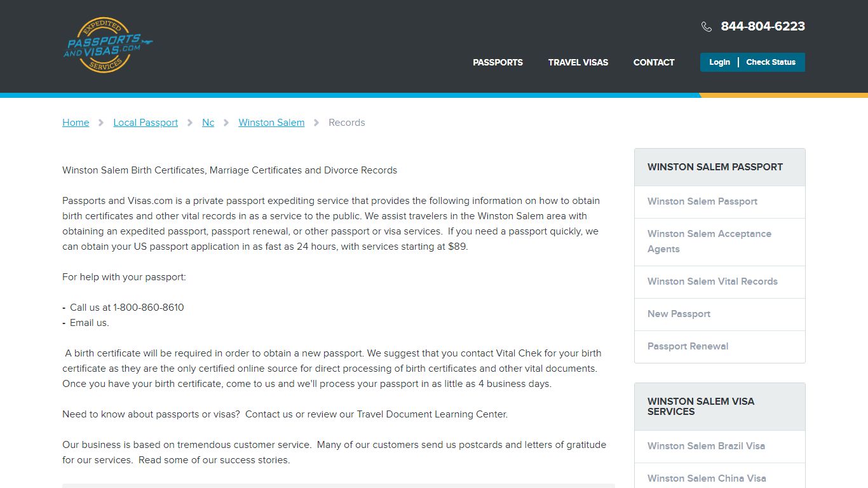868x488 pixels.
Task: Call the 844-804-6223 phone number
Action: (763, 26)
